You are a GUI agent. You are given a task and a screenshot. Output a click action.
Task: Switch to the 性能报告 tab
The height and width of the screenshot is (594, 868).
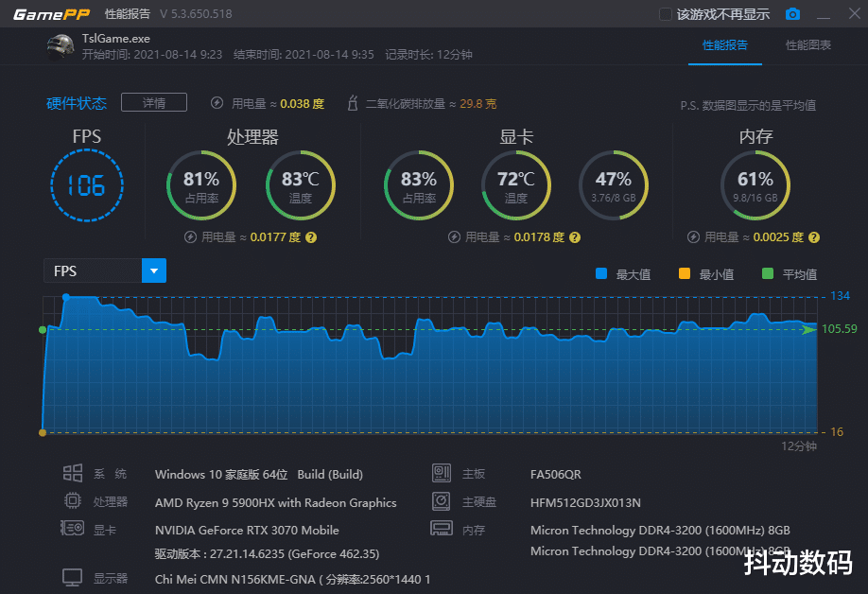pos(724,45)
